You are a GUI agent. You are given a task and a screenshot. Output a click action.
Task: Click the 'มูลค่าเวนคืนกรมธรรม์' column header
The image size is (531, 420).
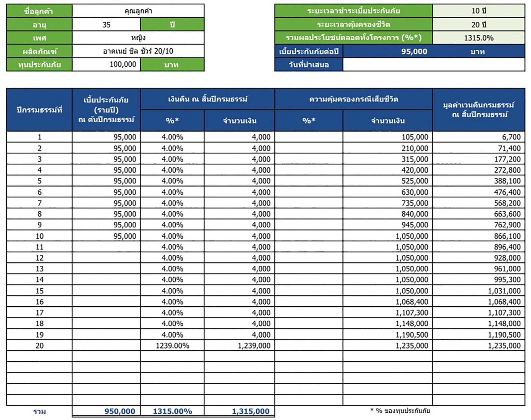tap(478, 110)
